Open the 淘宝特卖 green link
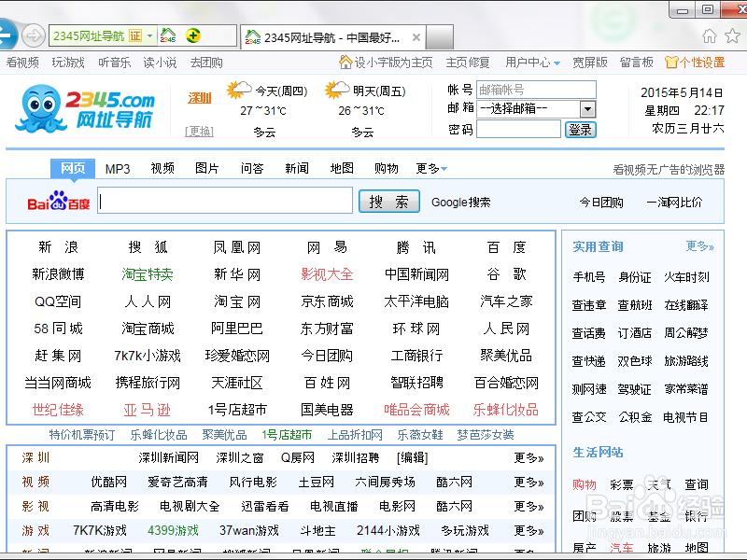The width and height of the screenshot is (747, 560). pos(148,274)
